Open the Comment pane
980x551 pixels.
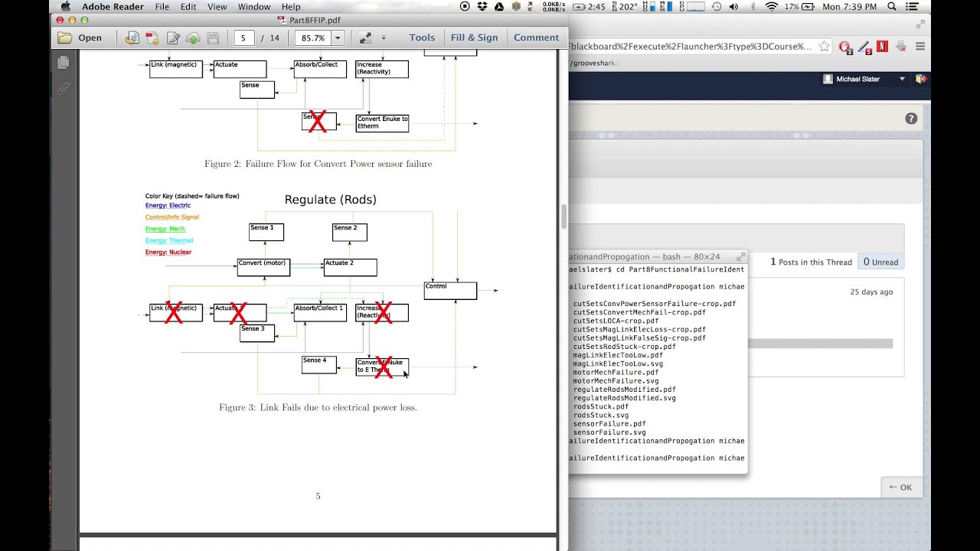[536, 37]
